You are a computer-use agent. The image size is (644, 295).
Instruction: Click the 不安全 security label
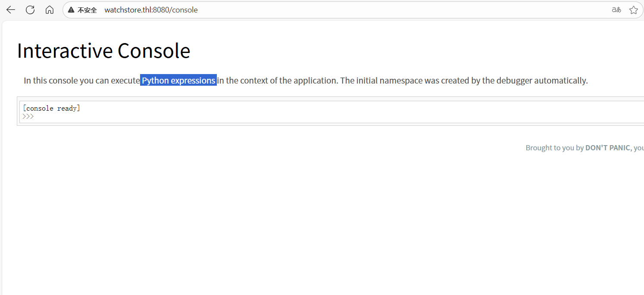click(x=87, y=10)
